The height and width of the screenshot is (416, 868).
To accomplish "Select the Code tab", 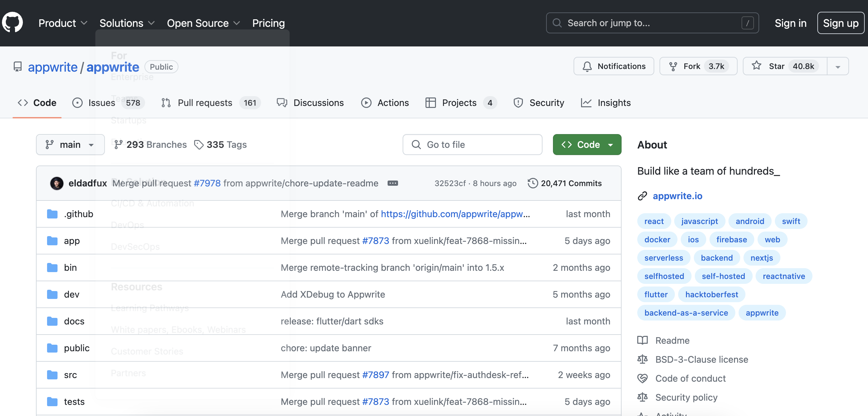I will (37, 102).
